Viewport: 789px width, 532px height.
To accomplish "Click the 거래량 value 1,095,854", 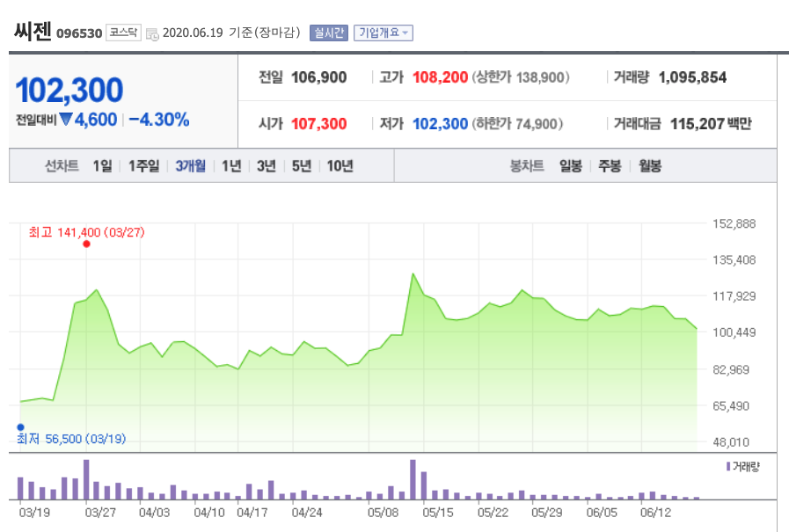I will [x=692, y=77].
